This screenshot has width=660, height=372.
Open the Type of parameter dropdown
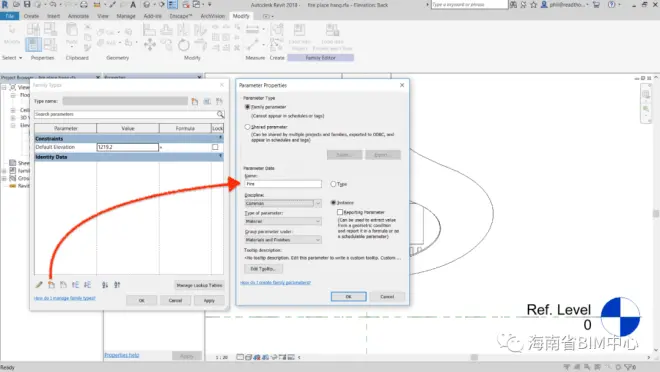[283, 221]
